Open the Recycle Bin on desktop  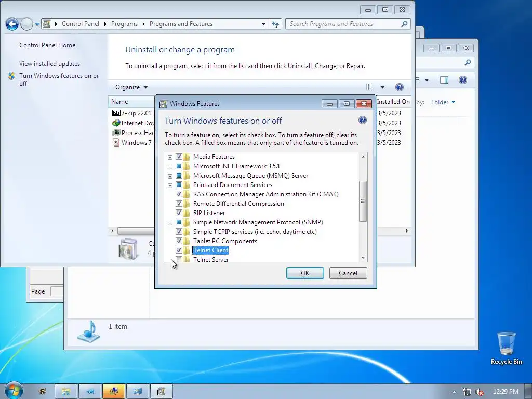point(506,348)
